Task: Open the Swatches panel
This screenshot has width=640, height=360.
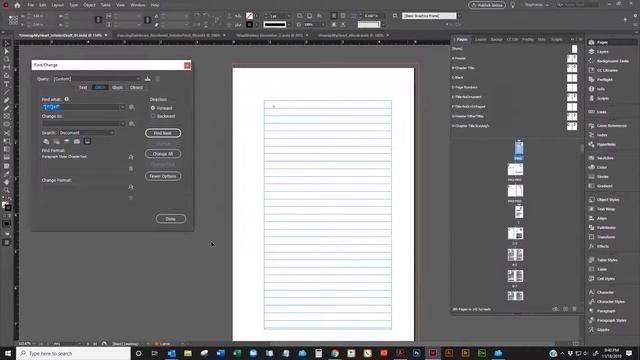Action: [x=605, y=158]
